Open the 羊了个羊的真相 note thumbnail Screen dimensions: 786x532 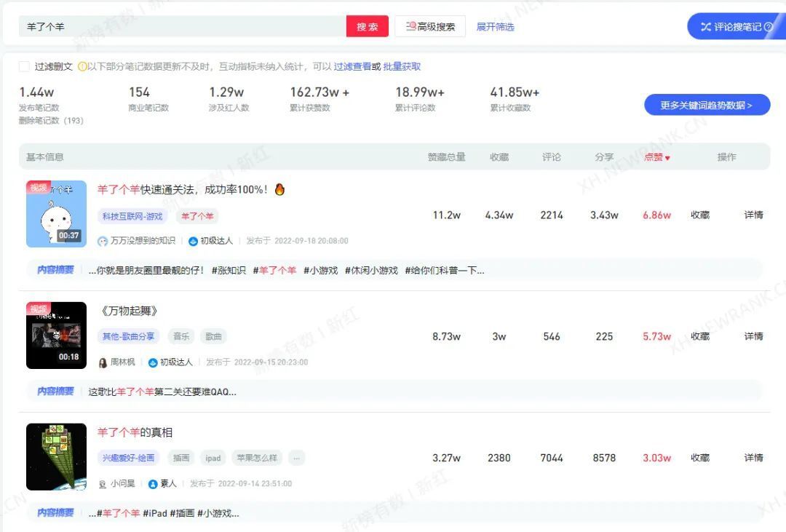pyautogui.click(x=56, y=456)
